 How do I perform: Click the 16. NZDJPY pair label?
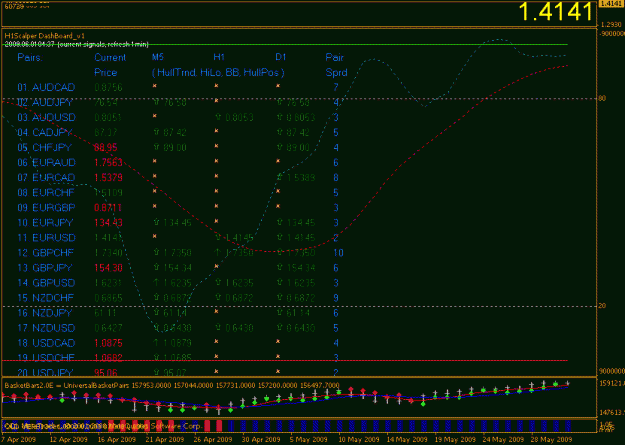[x=45, y=313]
